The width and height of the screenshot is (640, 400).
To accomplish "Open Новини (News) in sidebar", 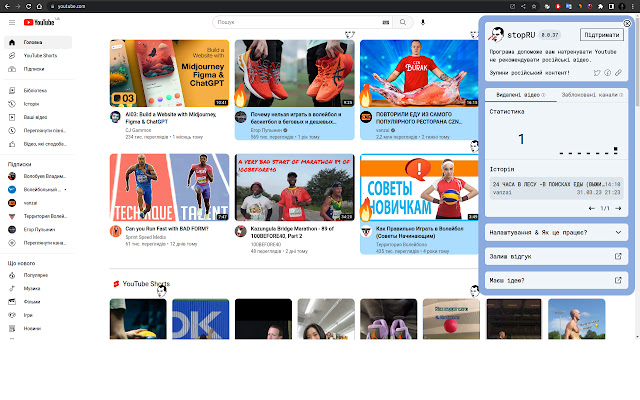I will tap(38, 328).
